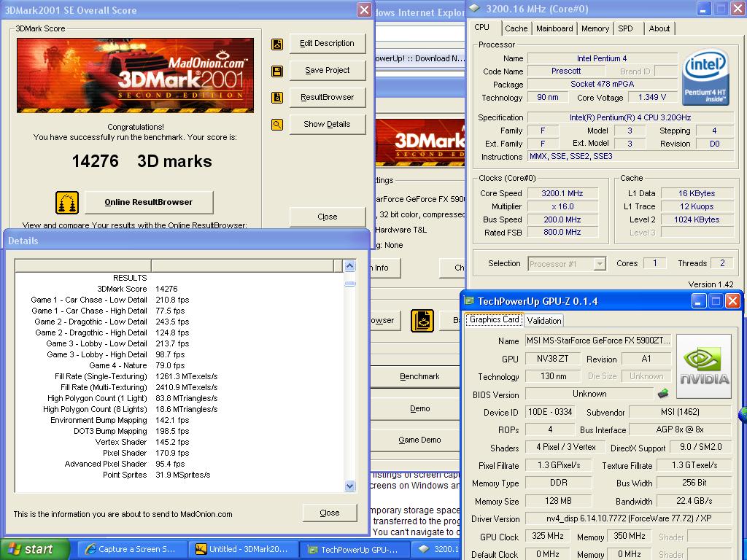The width and height of the screenshot is (747, 560).
Task: Click the BIOS save chip icon in GPU-Z
Action: click(x=662, y=394)
